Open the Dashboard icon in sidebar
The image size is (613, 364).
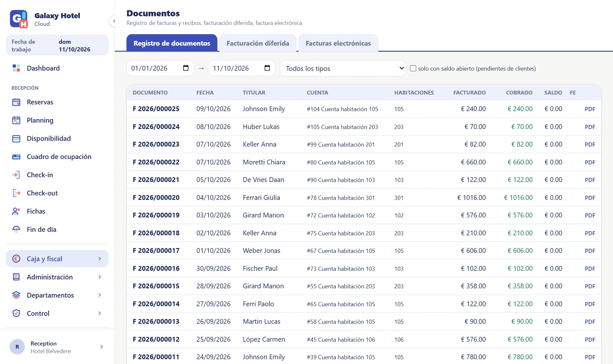coord(16,68)
